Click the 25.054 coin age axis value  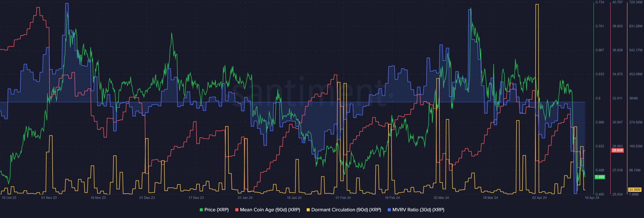pos(617,194)
